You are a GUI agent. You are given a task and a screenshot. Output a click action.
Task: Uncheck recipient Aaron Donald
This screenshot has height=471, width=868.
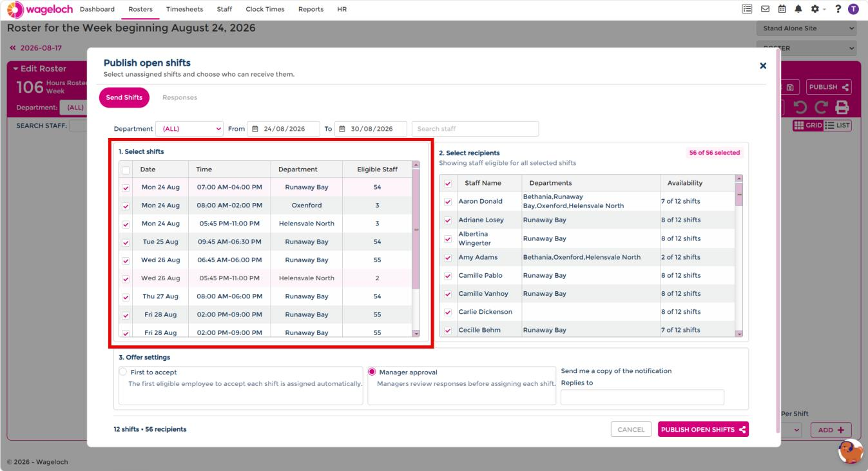[x=448, y=202]
